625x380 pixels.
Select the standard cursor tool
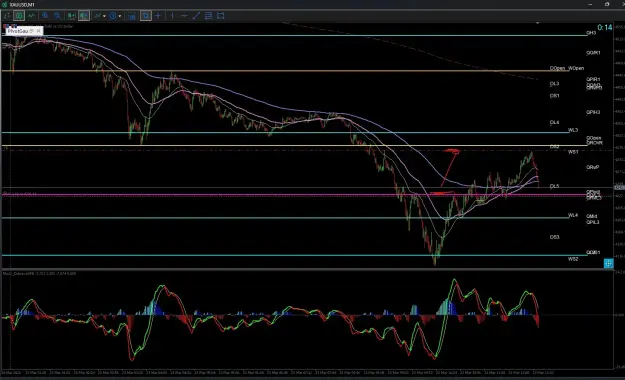point(146,16)
